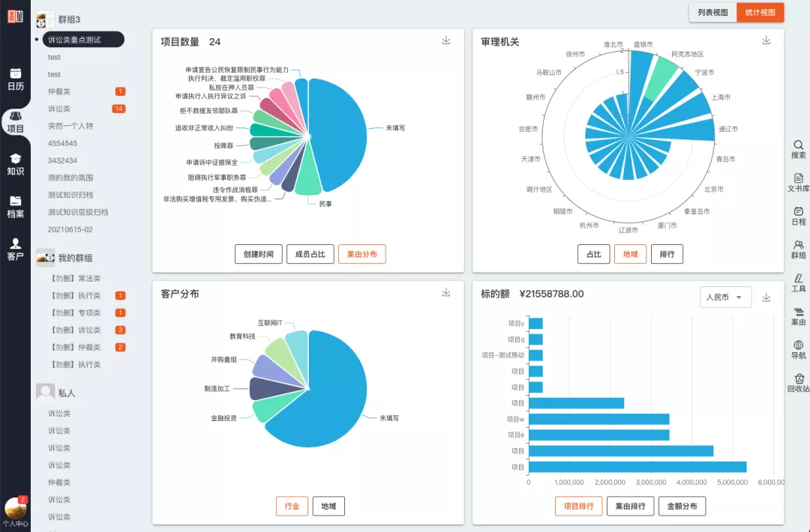
Task: Click the 金额分布 button
Action: (682, 507)
